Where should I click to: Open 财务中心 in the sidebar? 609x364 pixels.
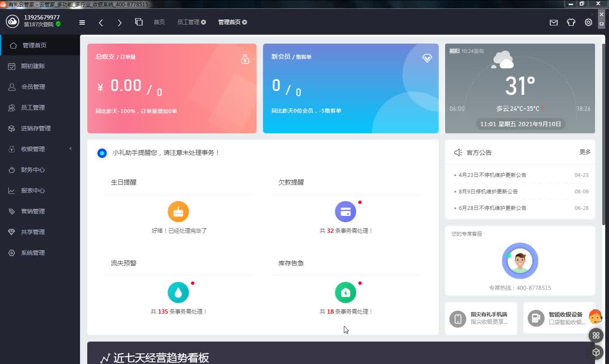(x=40, y=170)
